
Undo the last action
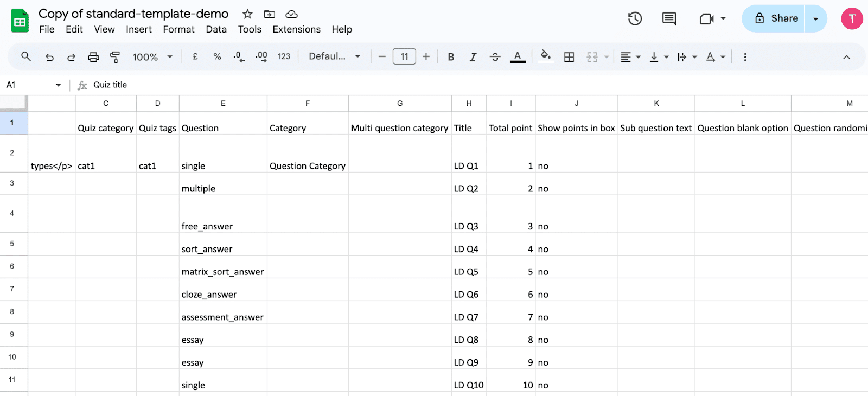(49, 57)
